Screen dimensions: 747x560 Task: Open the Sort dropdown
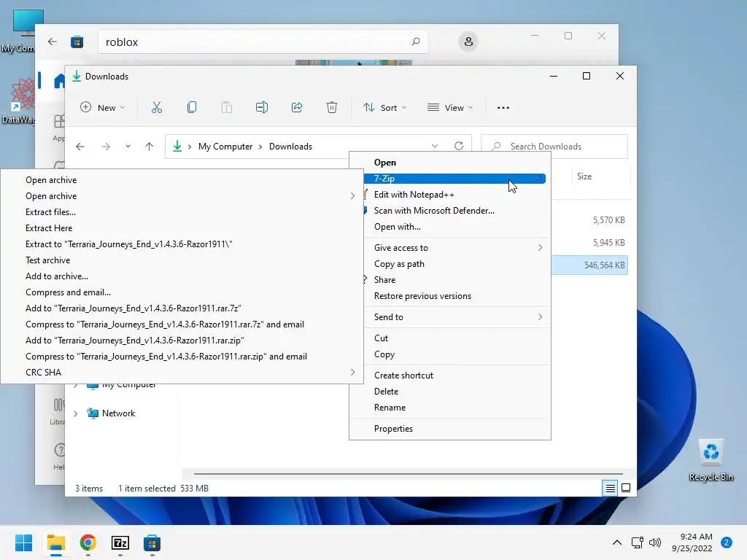point(384,108)
